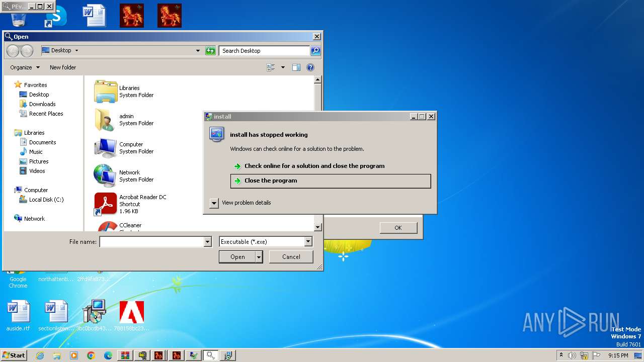Choose Close the program
The image size is (644, 362).
[331, 181]
